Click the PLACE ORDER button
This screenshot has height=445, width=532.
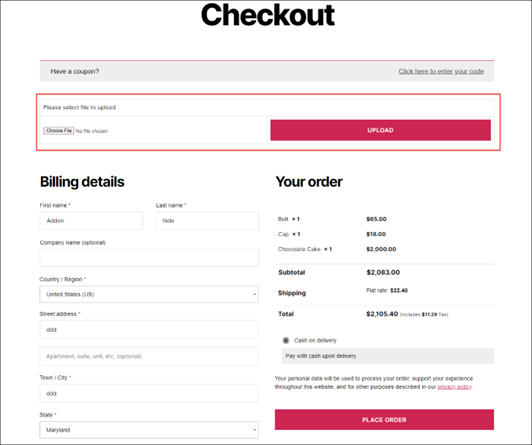384,420
